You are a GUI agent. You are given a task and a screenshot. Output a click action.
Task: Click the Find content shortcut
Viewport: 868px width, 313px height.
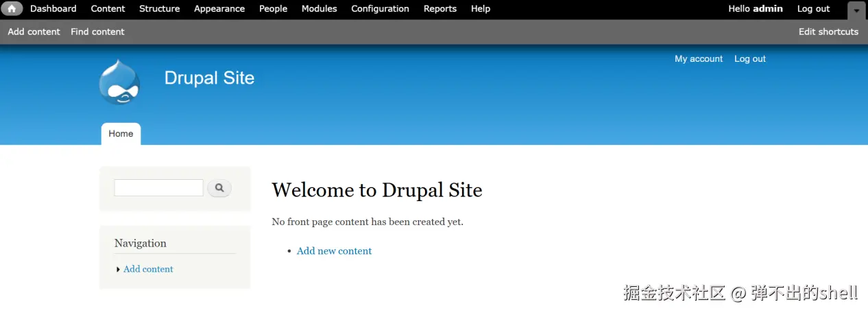click(x=97, y=32)
